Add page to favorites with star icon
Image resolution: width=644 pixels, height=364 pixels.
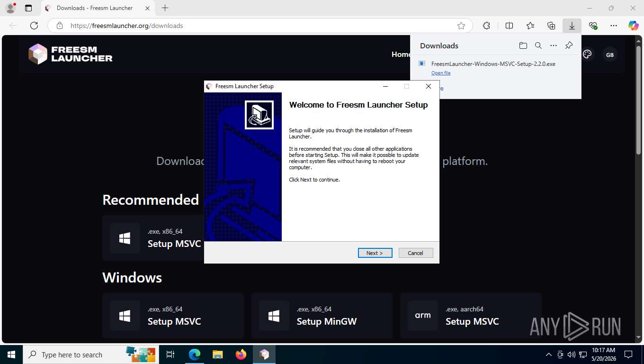click(461, 26)
